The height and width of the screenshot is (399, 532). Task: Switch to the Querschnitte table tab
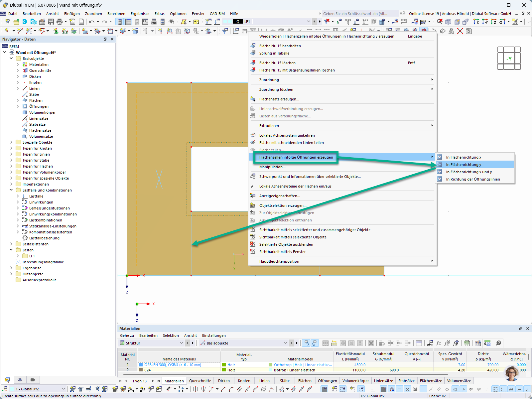200,381
